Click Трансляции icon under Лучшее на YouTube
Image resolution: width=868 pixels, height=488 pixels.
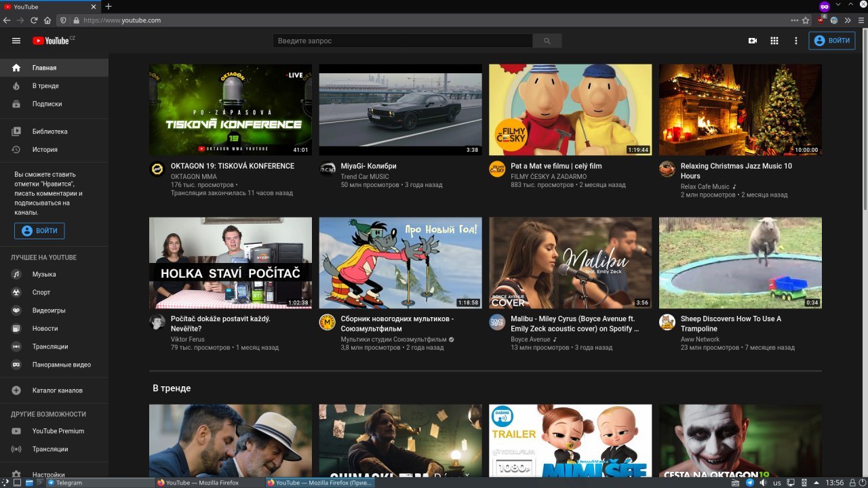point(16,346)
